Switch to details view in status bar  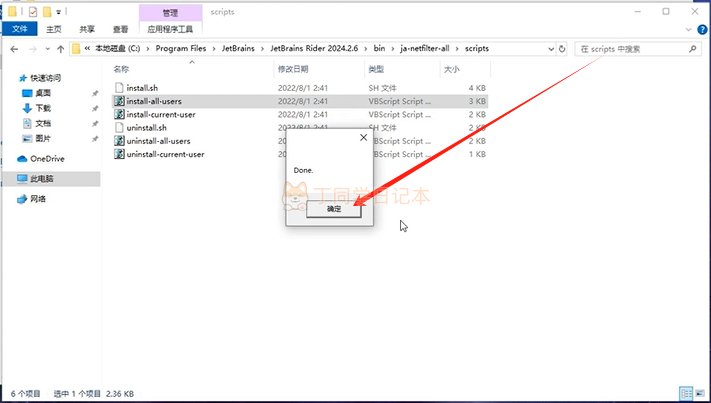coord(685,392)
